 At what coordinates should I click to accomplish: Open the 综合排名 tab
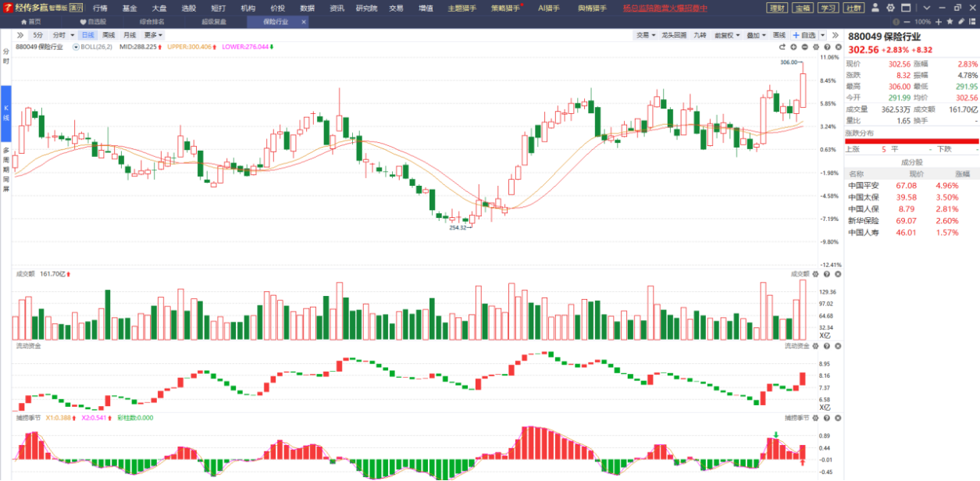(x=151, y=22)
